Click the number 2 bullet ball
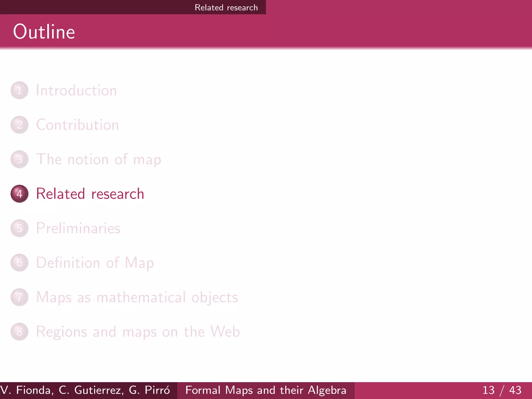 (x=19, y=125)
